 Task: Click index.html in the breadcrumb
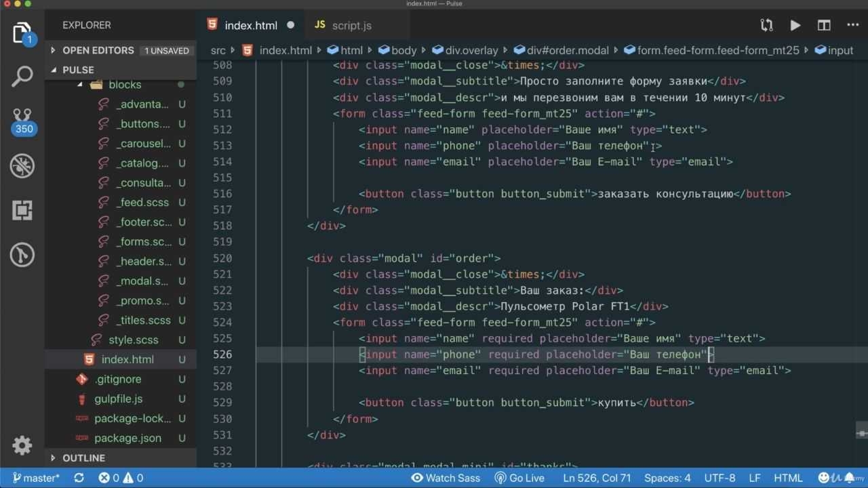pyautogui.click(x=285, y=50)
